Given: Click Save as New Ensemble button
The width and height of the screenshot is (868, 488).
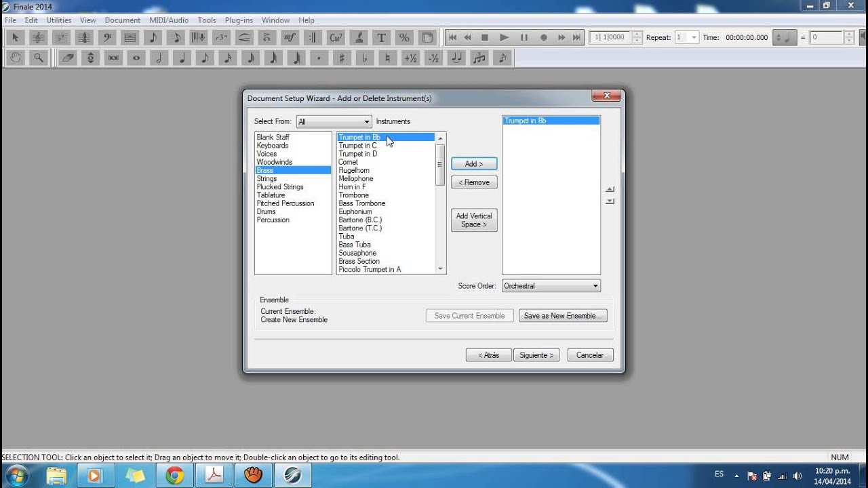Looking at the screenshot, I should point(563,316).
